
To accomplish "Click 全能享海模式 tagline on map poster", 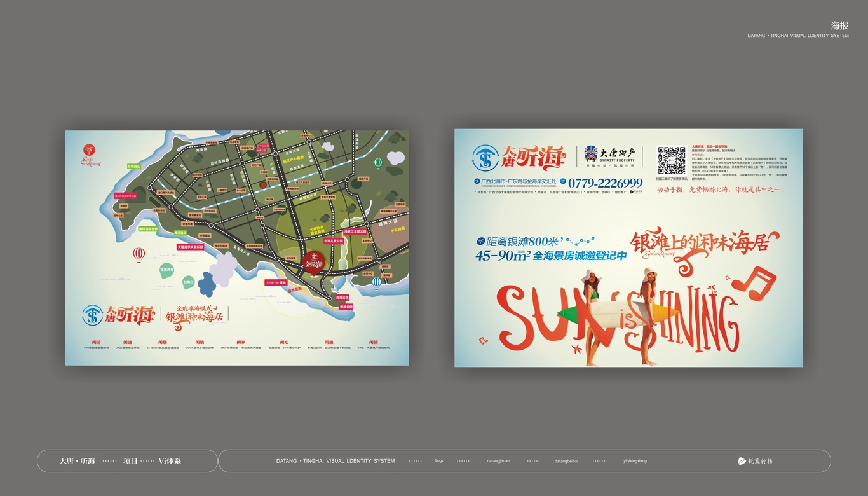I will tap(196, 308).
